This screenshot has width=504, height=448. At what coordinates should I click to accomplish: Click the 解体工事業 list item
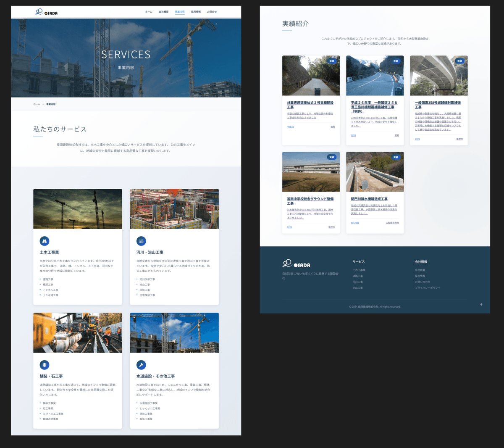pyautogui.click(x=146, y=419)
